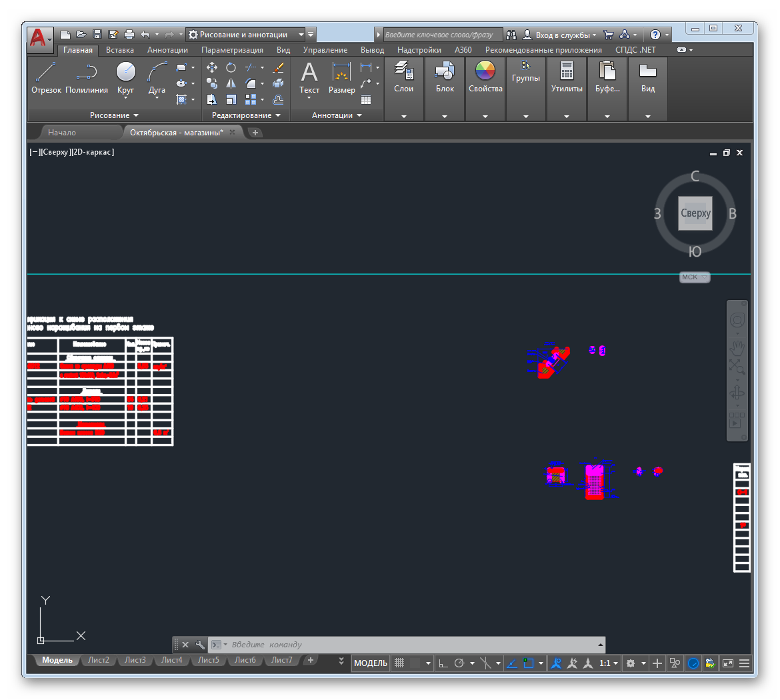Viewport: 780px width, 700px height.
Task: Click the Rotate tool icon
Action: (x=231, y=67)
